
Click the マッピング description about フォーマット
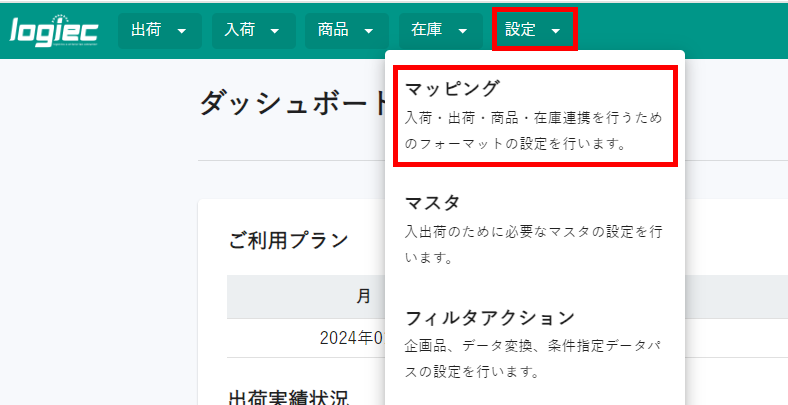point(516,143)
